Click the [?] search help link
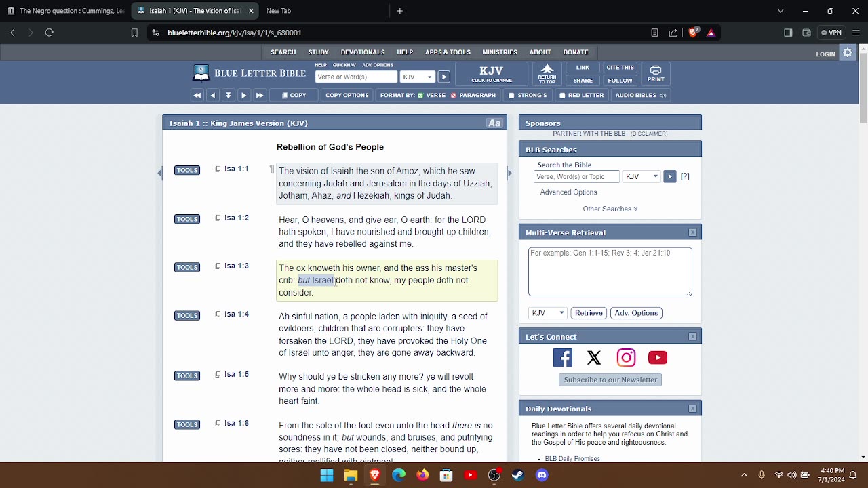The height and width of the screenshot is (488, 868). coord(685,176)
